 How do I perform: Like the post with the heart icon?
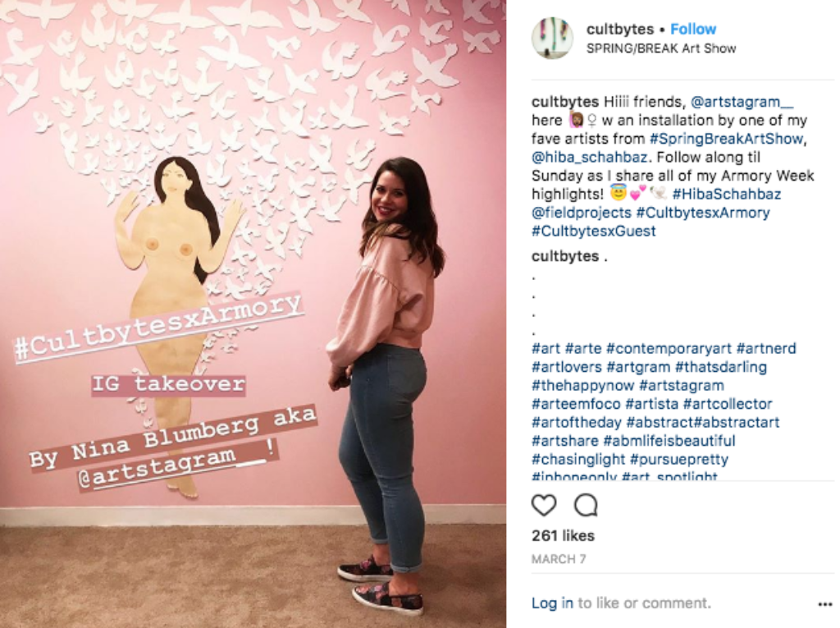[x=544, y=505]
